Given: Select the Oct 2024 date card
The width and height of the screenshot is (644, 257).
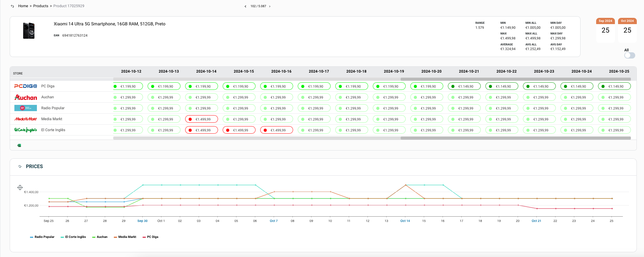Looking at the screenshot, I should point(627,30).
